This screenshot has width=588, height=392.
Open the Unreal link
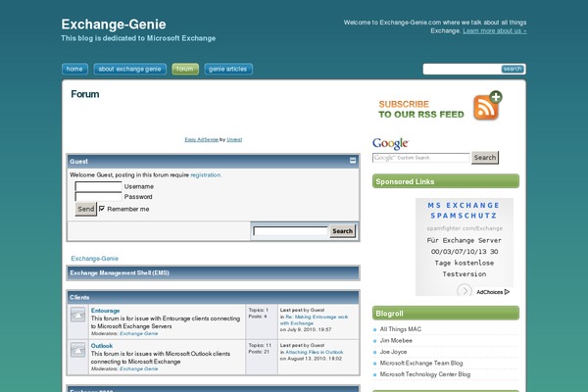tap(234, 139)
